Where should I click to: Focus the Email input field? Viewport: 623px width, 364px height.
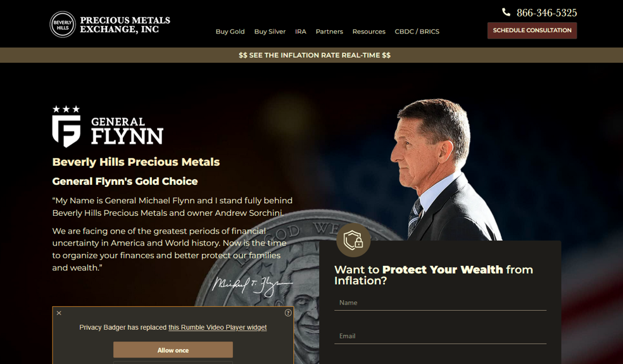[x=440, y=336]
